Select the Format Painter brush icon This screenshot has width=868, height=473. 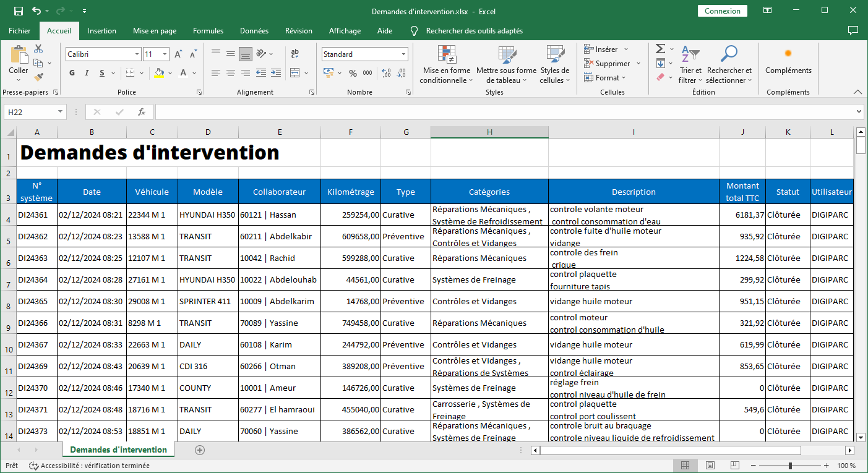(x=38, y=77)
